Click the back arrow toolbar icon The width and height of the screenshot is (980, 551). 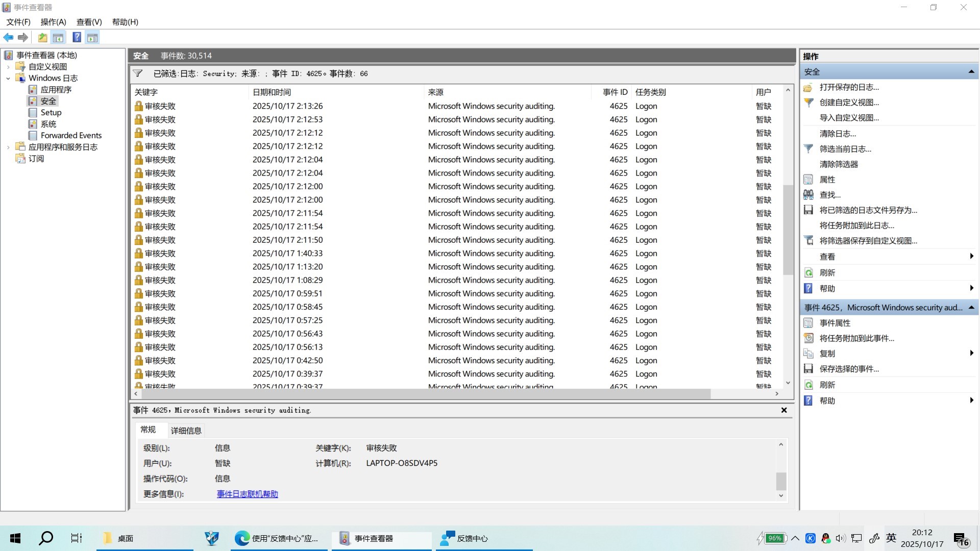pyautogui.click(x=8, y=37)
